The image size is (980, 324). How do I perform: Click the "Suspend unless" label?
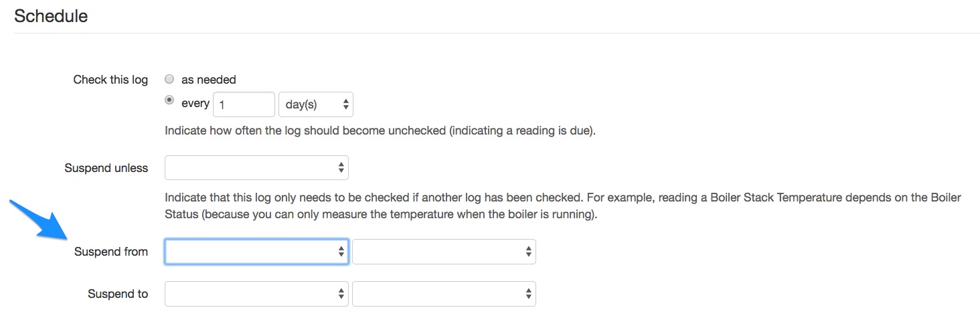106,168
